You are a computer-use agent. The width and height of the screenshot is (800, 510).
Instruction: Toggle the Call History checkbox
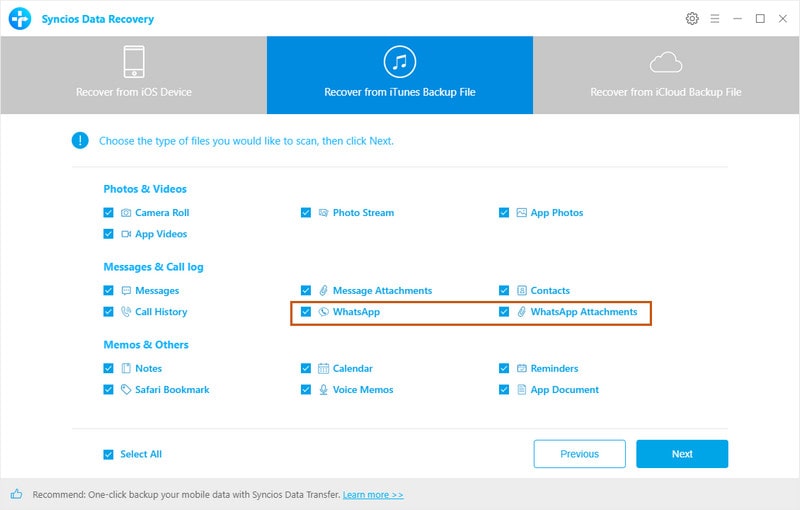(x=108, y=312)
